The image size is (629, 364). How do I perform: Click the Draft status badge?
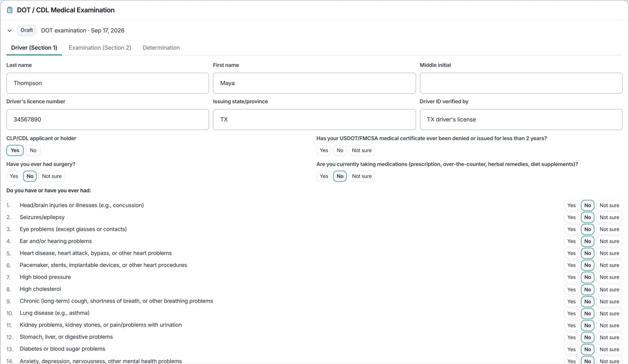tap(27, 30)
